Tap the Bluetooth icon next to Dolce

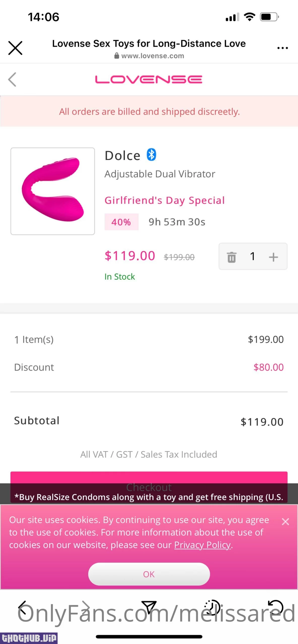[151, 155]
